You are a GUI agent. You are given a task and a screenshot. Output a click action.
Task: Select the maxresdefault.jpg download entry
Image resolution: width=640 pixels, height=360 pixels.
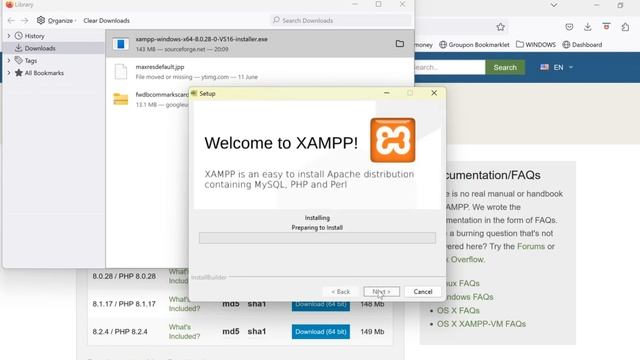pyautogui.click(x=260, y=71)
